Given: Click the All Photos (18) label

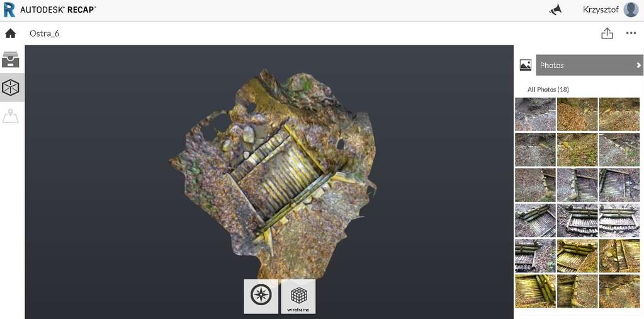Looking at the screenshot, I should 548,89.
